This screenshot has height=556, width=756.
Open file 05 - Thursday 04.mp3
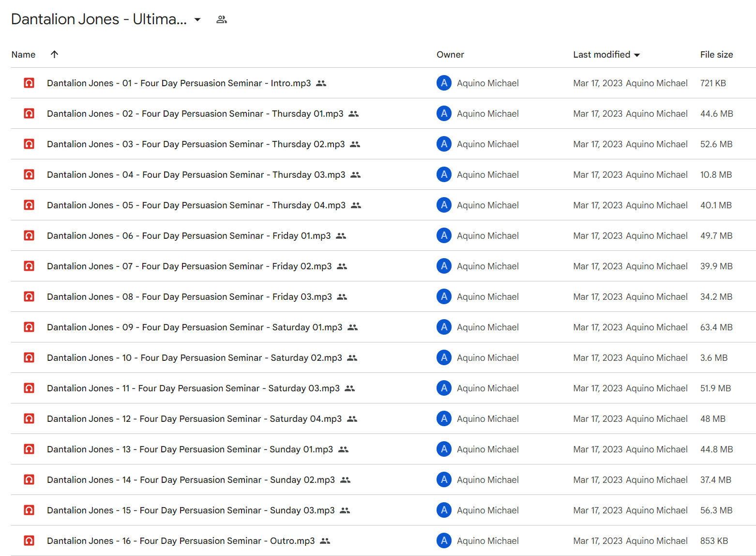tap(196, 205)
